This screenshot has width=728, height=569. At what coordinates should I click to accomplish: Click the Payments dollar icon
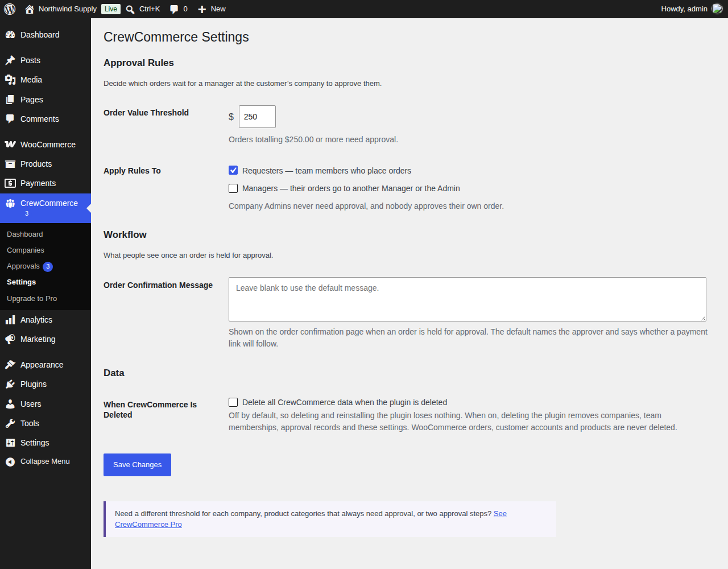[10, 183]
